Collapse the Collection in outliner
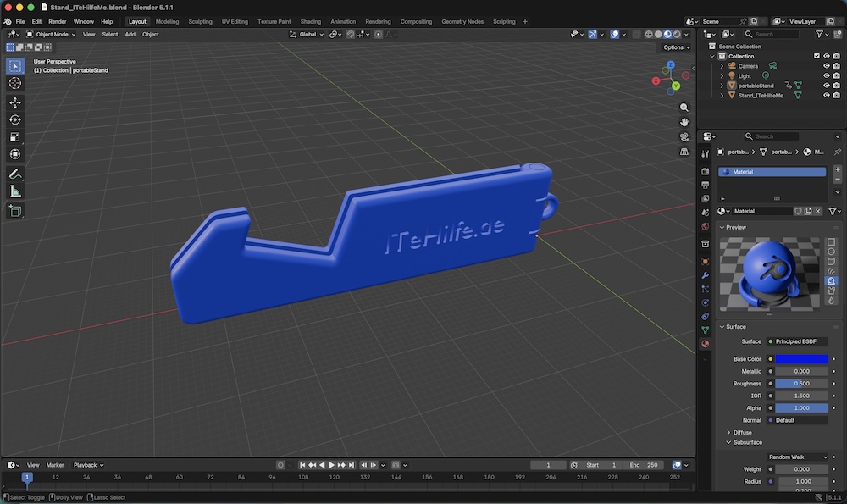The height and width of the screenshot is (504, 847). [x=712, y=56]
